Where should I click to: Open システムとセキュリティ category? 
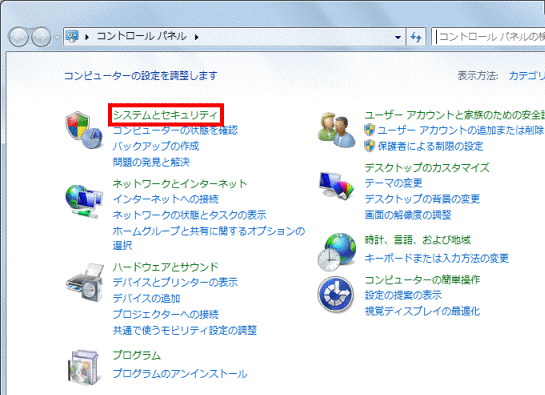(x=166, y=115)
